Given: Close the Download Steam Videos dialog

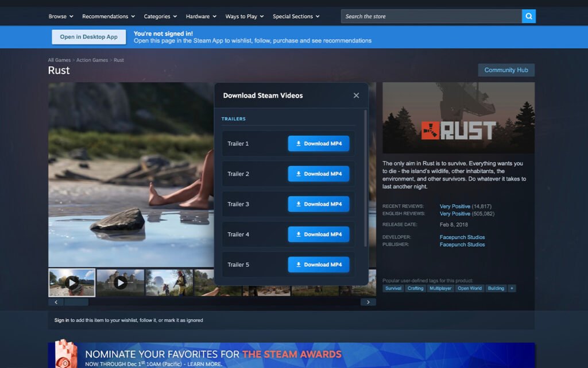Looking at the screenshot, I should [356, 95].
